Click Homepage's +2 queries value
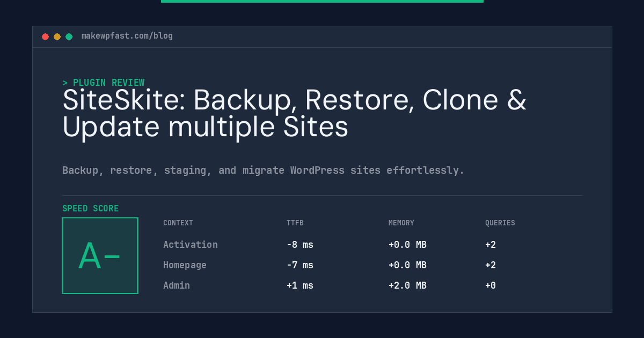Screen dimensions: 644x338 click(491, 265)
